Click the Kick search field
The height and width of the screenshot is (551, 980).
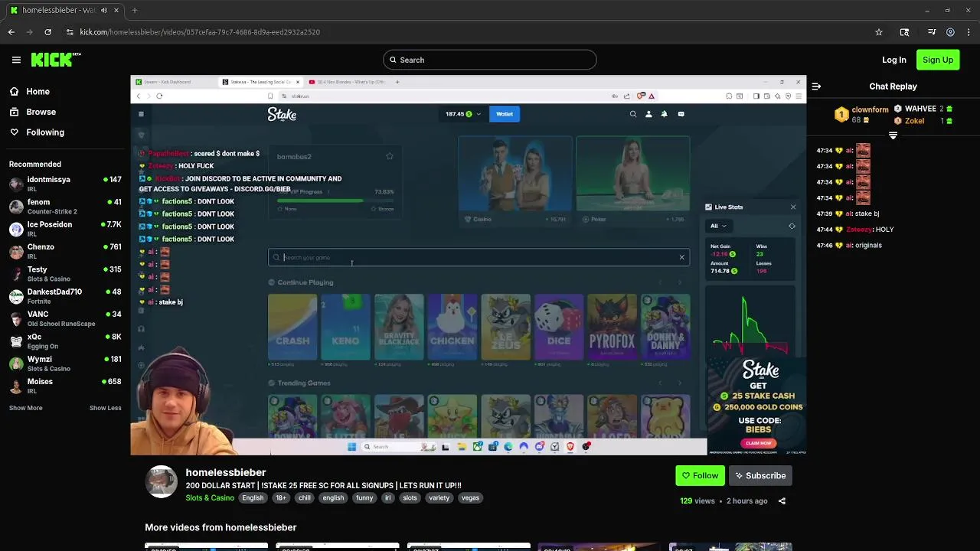[x=490, y=60]
